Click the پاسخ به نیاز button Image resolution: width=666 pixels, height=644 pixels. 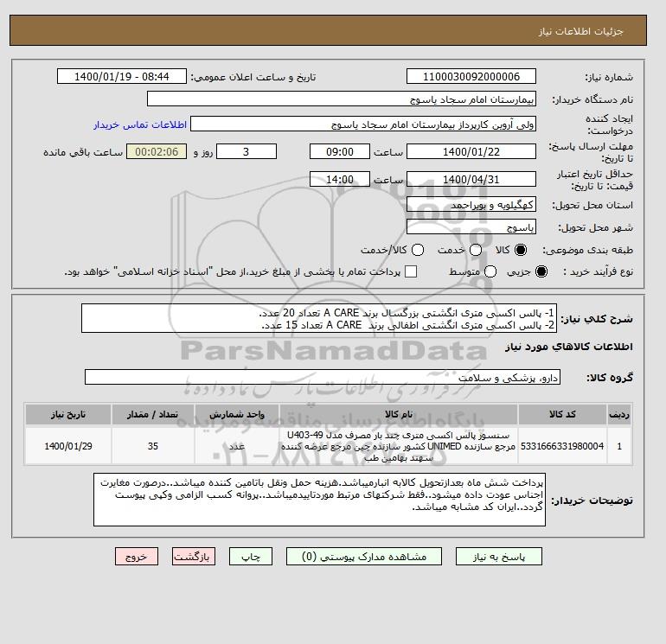499,557
